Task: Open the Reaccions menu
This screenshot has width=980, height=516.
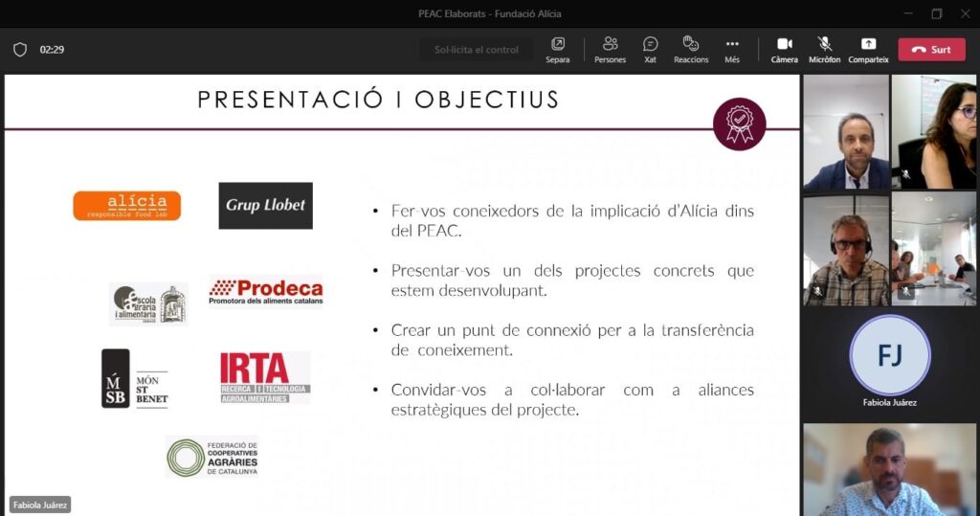Action: coord(690,49)
